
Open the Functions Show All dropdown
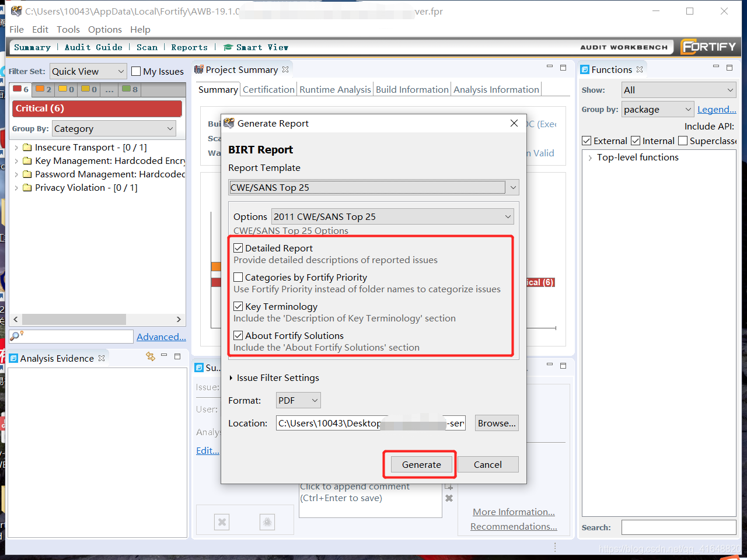(x=679, y=90)
